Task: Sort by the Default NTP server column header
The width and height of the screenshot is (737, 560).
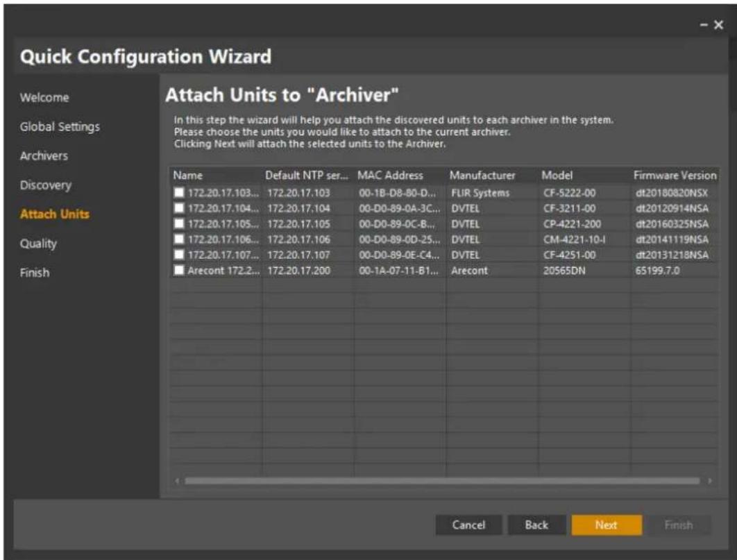Action: (307, 176)
